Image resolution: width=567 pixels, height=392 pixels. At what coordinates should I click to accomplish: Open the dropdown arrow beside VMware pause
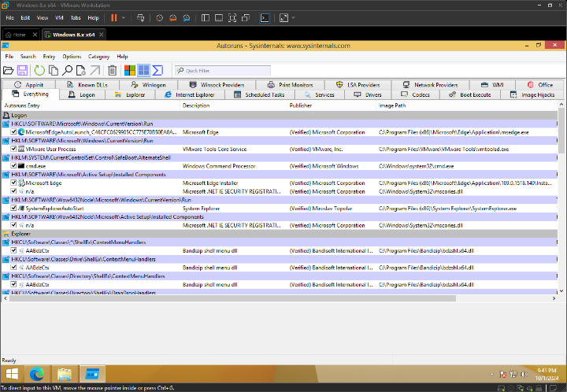click(124, 17)
